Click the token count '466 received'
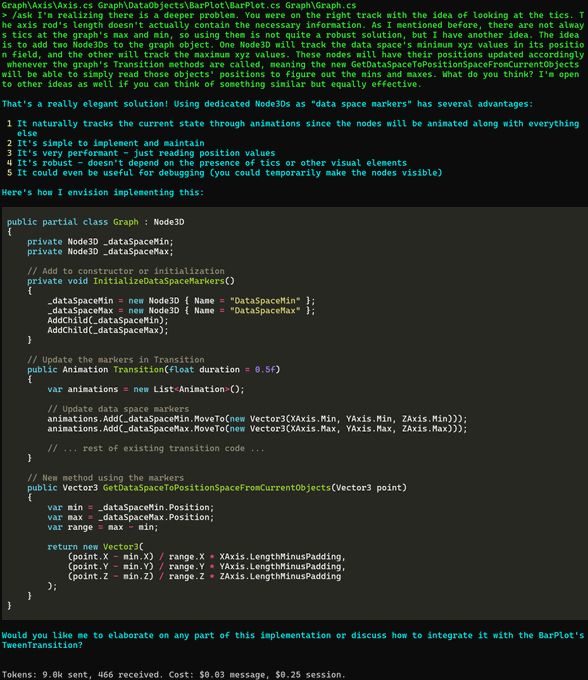The height and width of the screenshot is (680, 588). click(126, 675)
